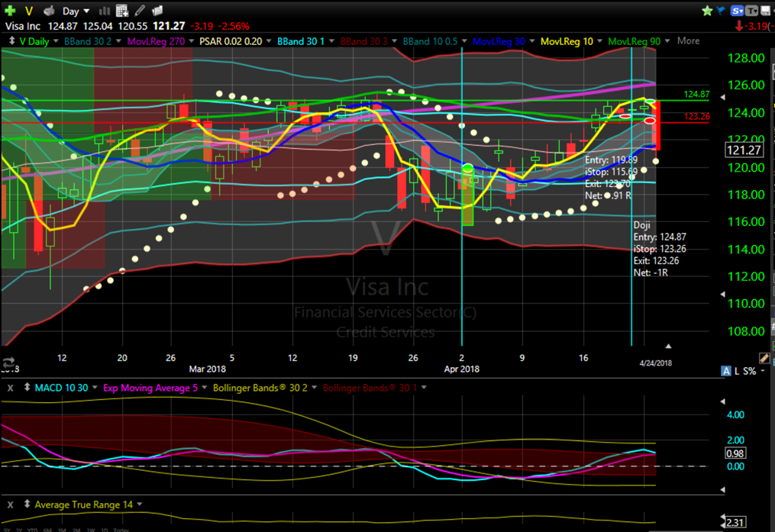Click More to show additional indicators
The height and width of the screenshot is (532, 775).
688,41
